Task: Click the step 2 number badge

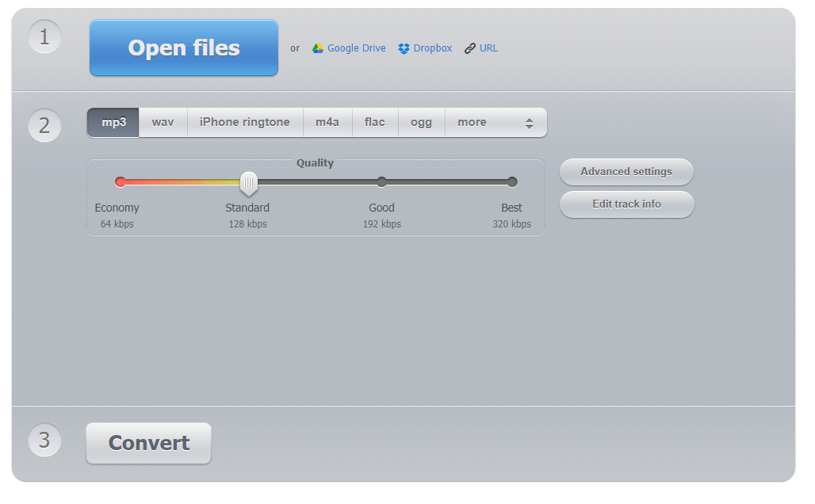Action: (x=44, y=125)
